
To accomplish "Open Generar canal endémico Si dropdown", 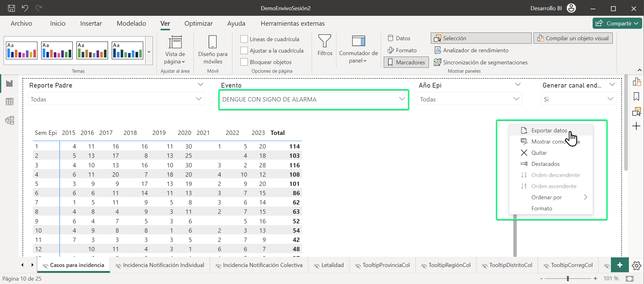I will point(578,99).
